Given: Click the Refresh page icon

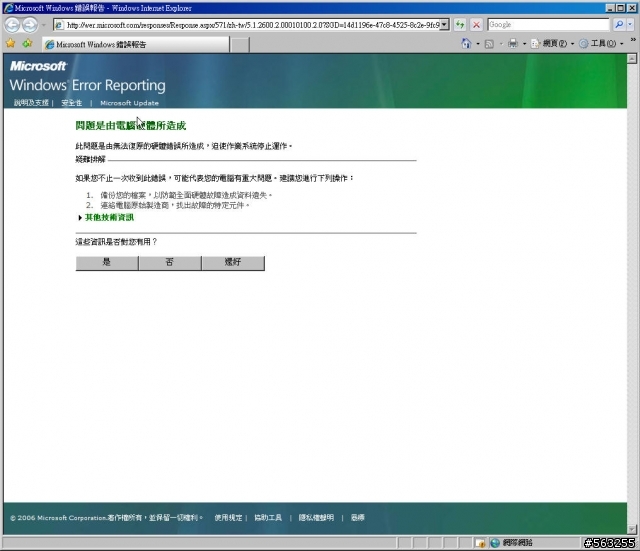Looking at the screenshot, I should pos(460,25).
